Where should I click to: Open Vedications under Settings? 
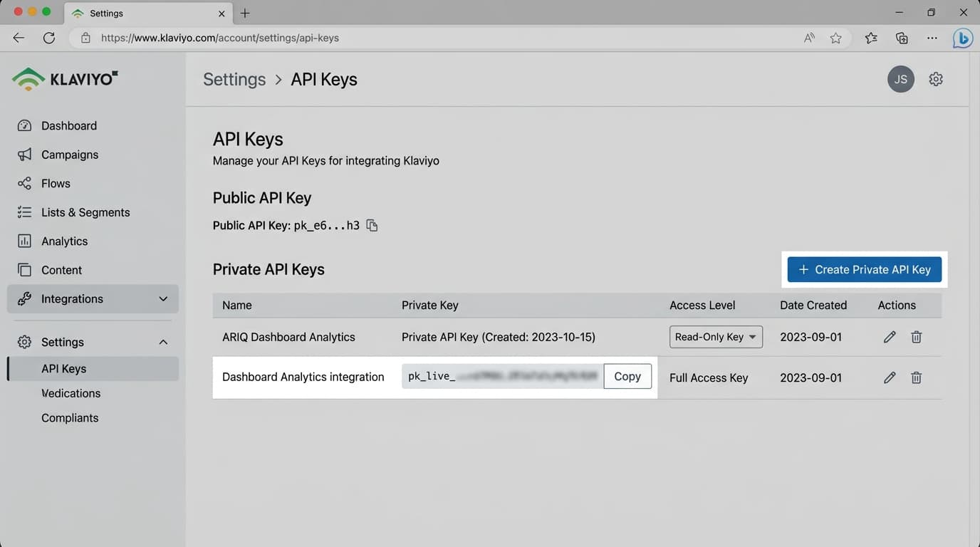71,393
